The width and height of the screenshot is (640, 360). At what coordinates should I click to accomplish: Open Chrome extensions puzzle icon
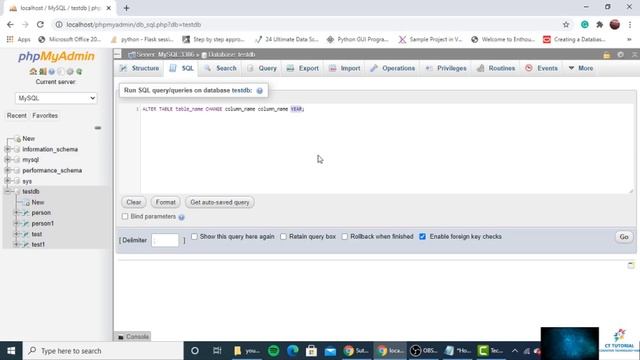point(600,24)
